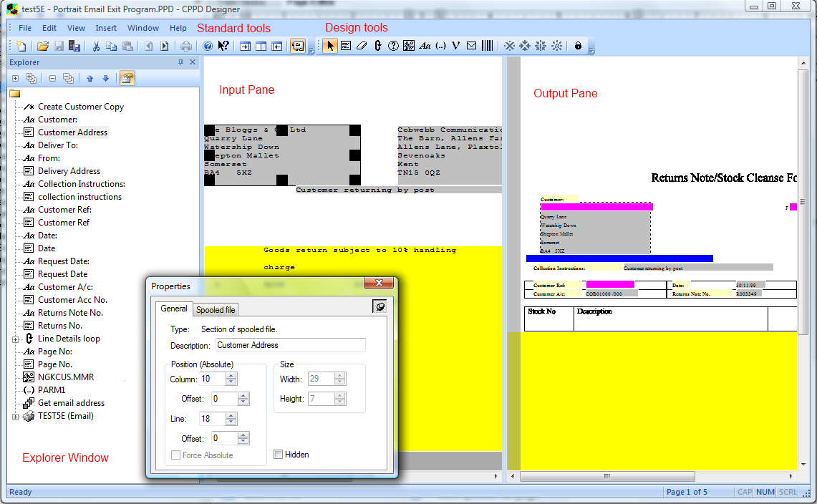Screen dimensions: 817x504
Task: Expand the Line Details loop node
Action: pyautogui.click(x=16, y=339)
